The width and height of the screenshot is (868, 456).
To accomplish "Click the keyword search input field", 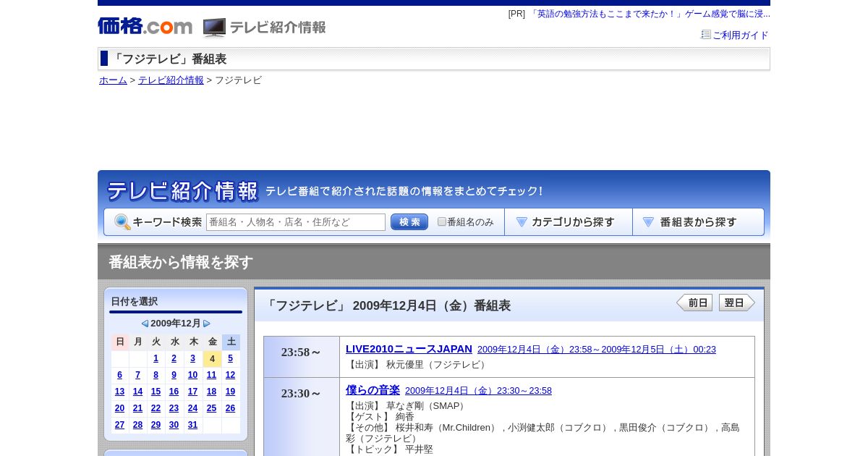I will pyautogui.click(x=296, y=222).
